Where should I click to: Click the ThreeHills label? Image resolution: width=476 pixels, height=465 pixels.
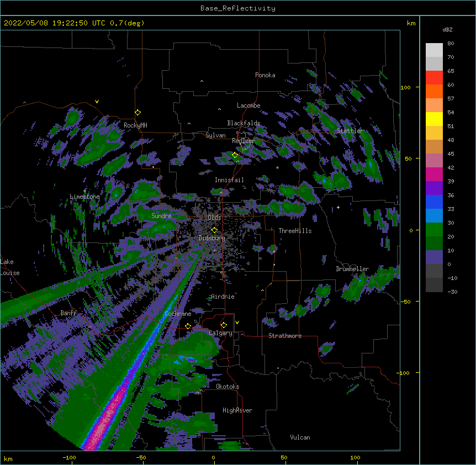tap(295, 231)
